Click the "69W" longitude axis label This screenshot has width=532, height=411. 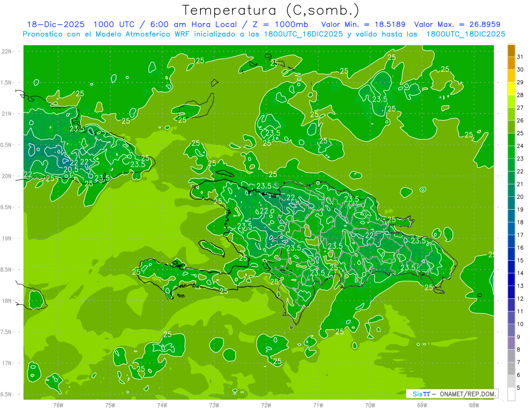coord(422,405)
